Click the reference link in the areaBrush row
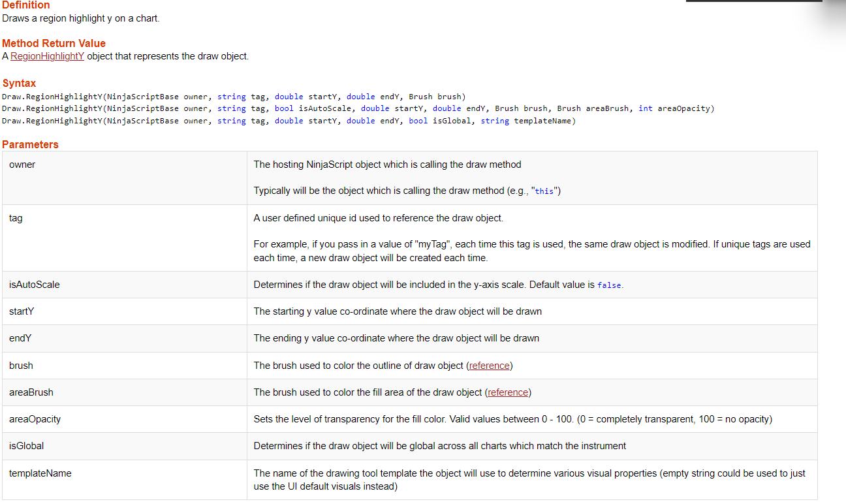This screenshot has height=504, width=846. [x=508, y=392]
